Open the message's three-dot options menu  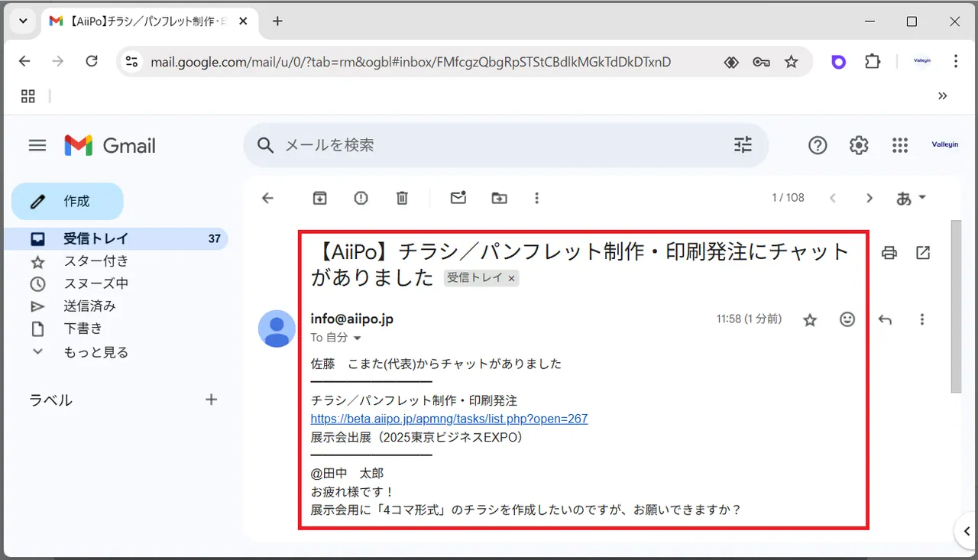coord(922,319)
